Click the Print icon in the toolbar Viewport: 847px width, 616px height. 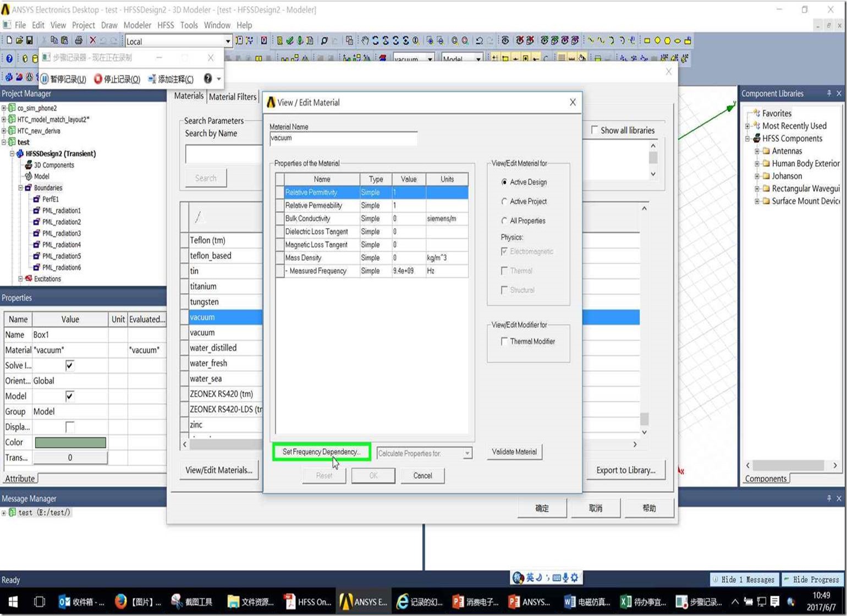(x=79, y=41)
